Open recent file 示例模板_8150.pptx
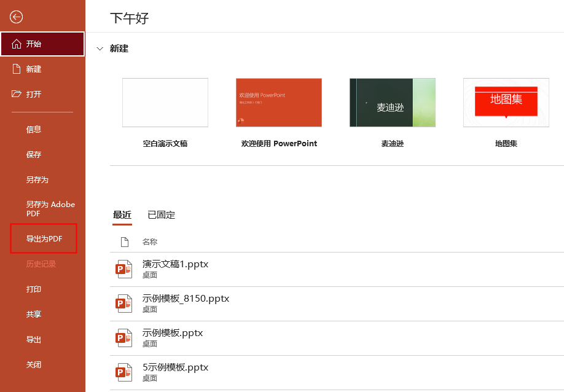564x392 pixels. click(337, 304)
